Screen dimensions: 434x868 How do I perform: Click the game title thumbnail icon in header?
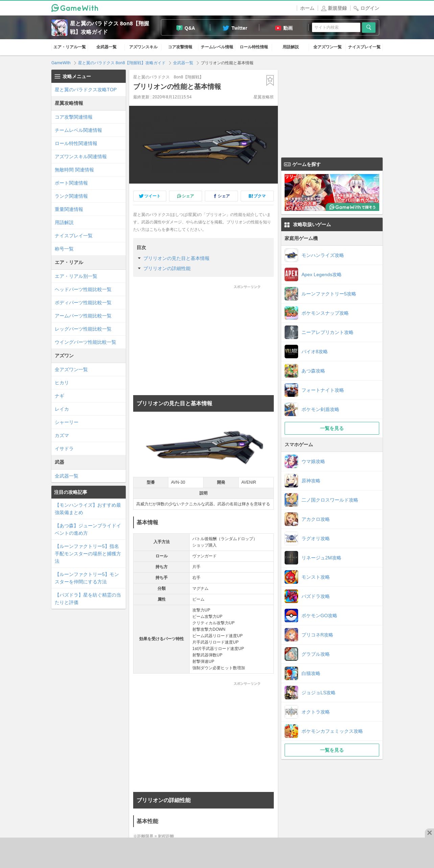(59, 28)
